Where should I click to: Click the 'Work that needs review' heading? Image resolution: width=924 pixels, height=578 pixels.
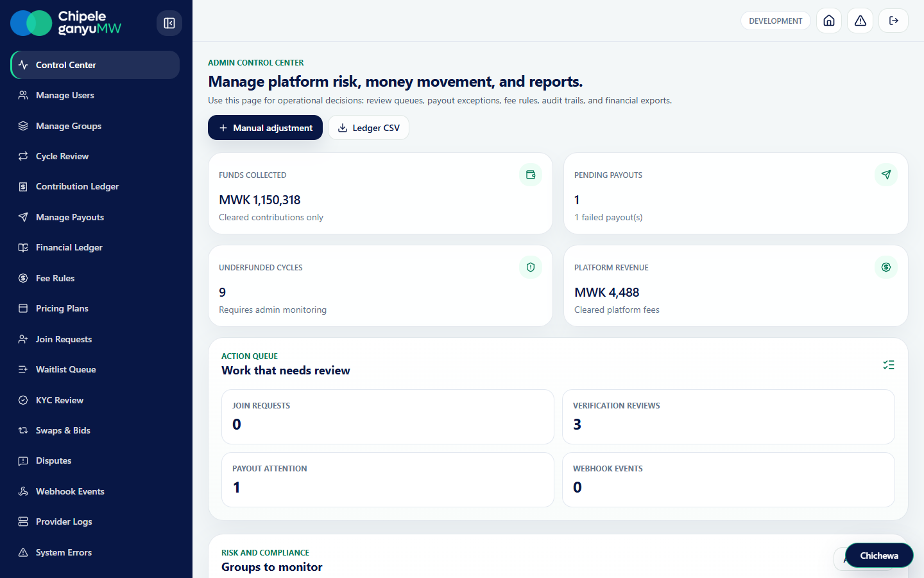tap(286, 371)
